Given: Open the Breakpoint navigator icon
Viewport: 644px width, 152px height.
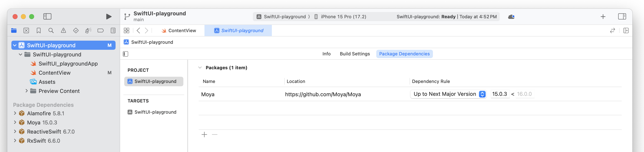Looking at the screenshot, I should click(x=100, y=31).
